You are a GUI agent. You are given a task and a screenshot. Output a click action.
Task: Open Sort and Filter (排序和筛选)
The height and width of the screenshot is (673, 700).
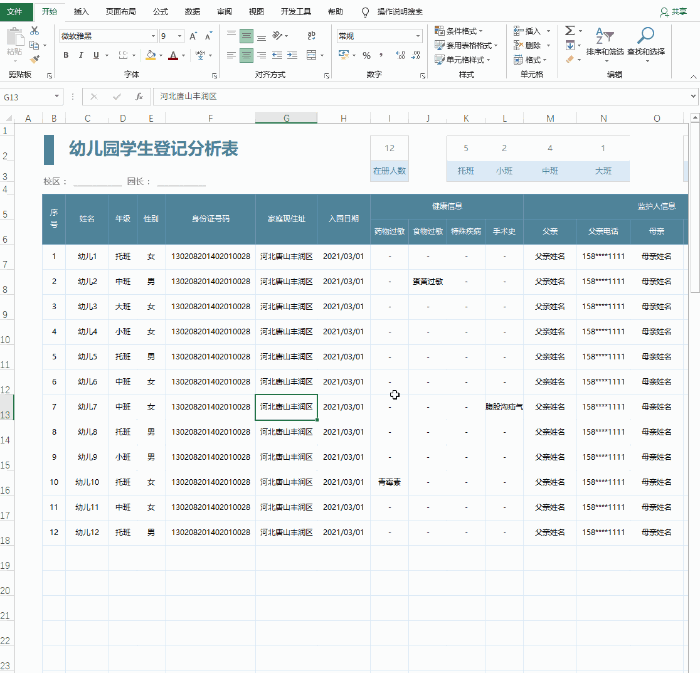pyautogui.click(x=605, y=43)
